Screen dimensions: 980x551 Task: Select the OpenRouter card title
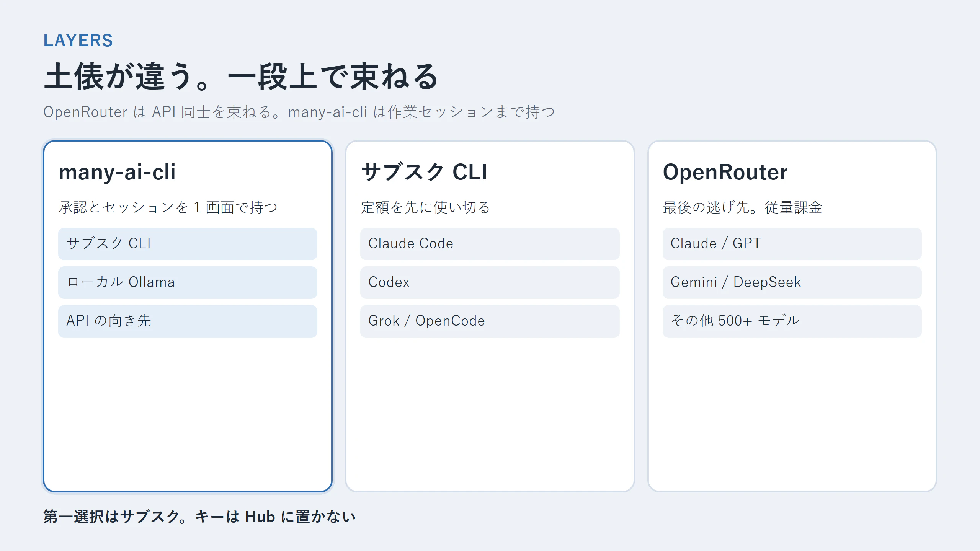pyautogui.click(x=725, y=172)
